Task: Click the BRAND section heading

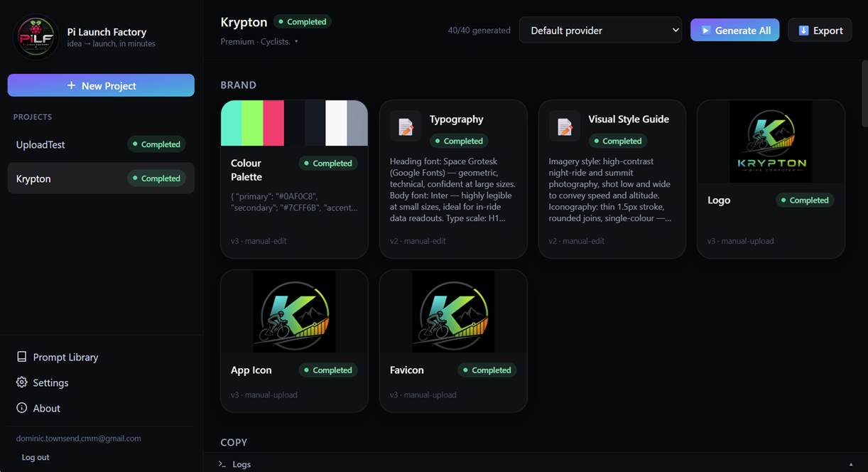Action: coord(239,85)
